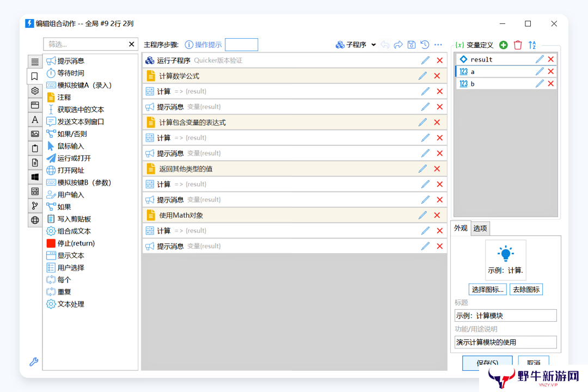Screen dimensions: 588x392
Task: Select the letter A text category icon
Action: [35, 120]
